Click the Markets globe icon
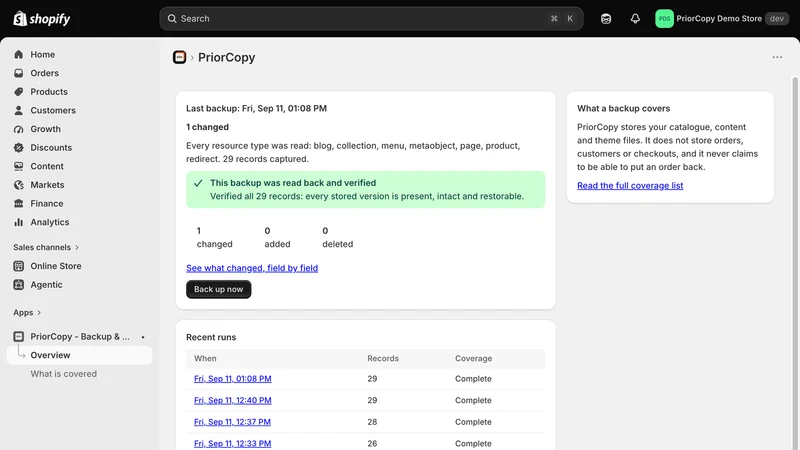 point(19,185)
